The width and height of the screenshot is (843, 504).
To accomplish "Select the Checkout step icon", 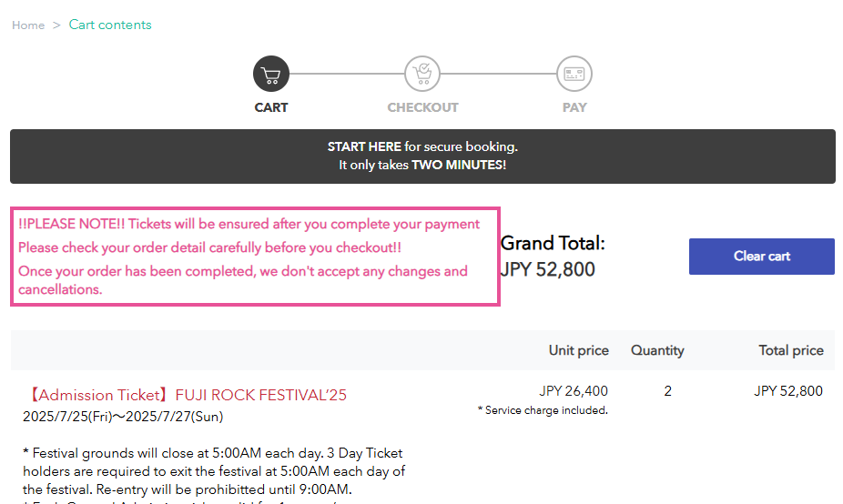I will 422,74.
